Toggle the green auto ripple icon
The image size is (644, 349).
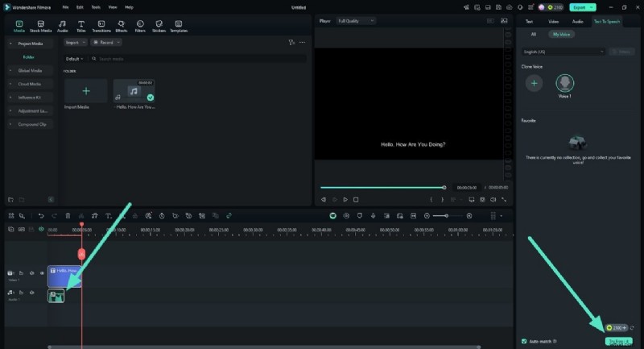coord(41,229)
